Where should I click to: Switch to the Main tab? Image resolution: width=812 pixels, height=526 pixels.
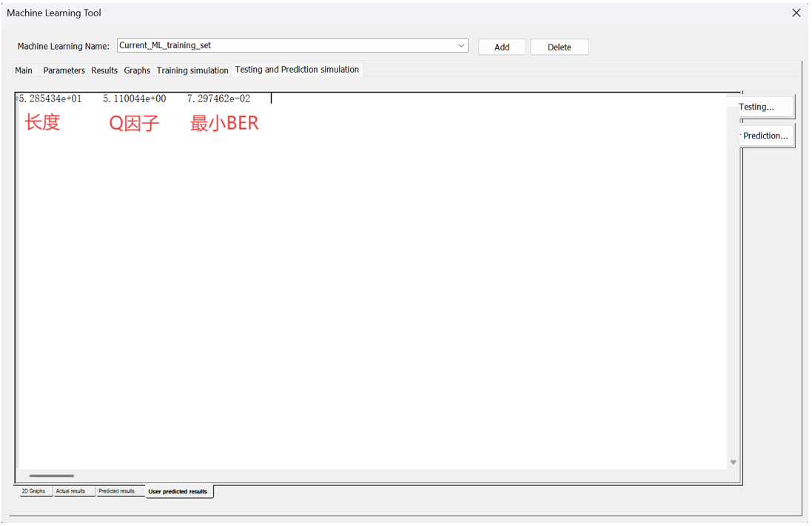click(x=24, y=70)
